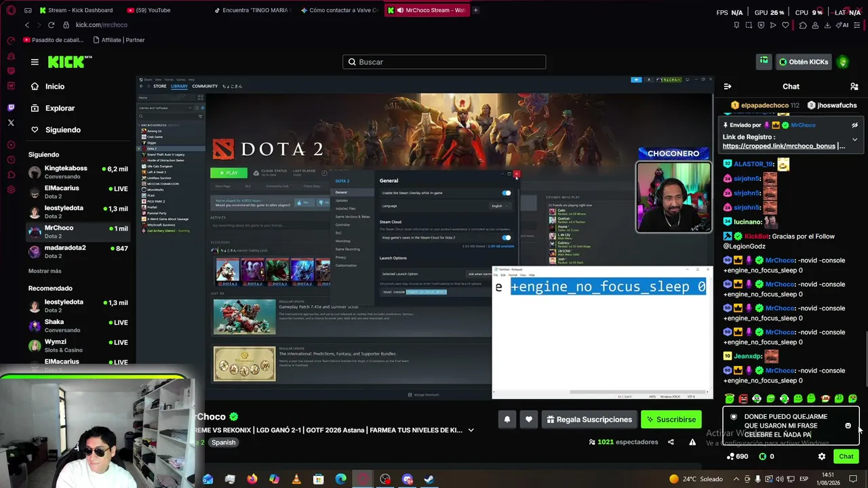This screenshot has width=868, height=488.
Task: Open madaradota2 channel in the Siguiendo list
Action: point(78,251)
